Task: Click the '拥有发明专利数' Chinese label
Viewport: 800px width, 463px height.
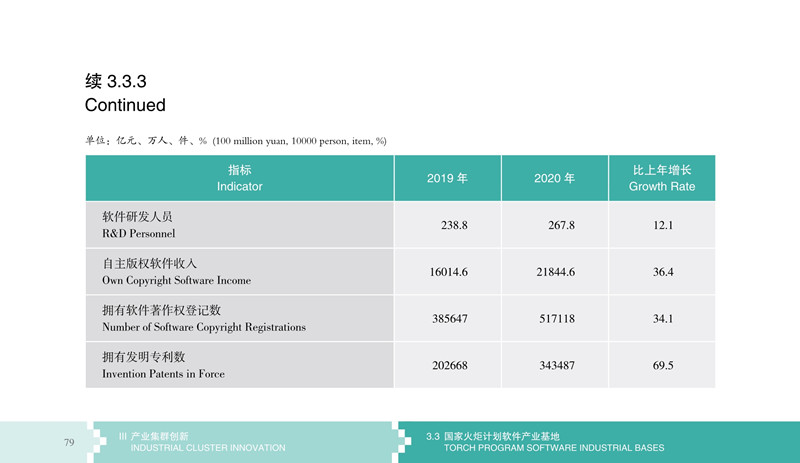Action: pyautogui.click(x=143, y=357)
